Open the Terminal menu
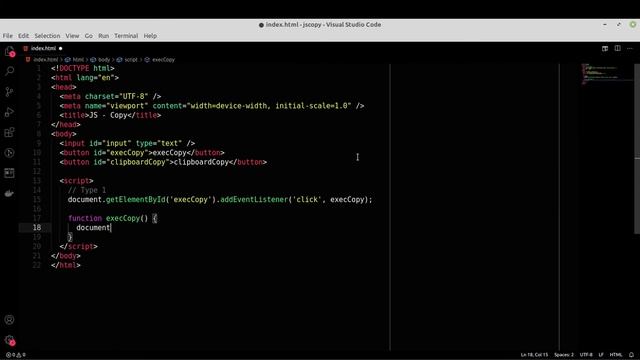The width and height of the screenshot is (640, 360). pos(126,36)
